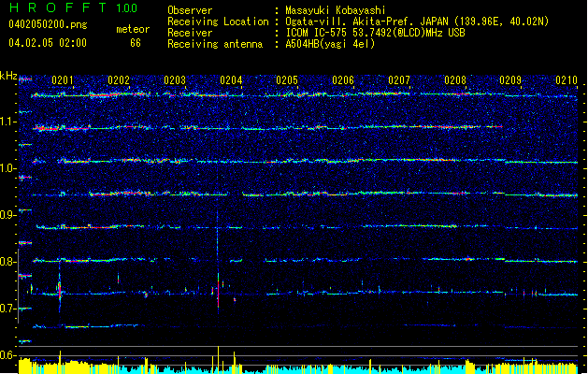Screen dimensions: 588x374
Task: Click the 0209 time marker
Action: [510, 80]
